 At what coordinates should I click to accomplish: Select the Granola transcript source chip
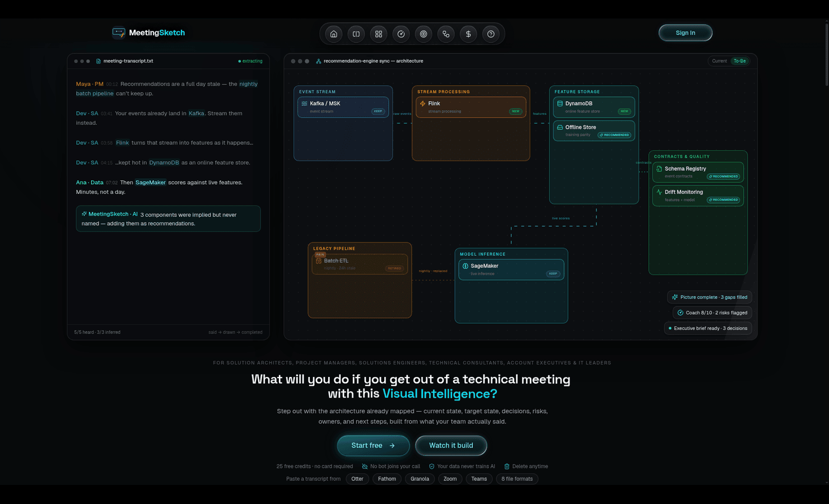tap(420, 479)
